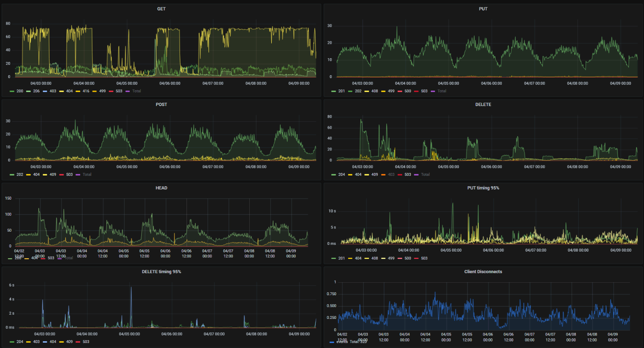The image size is (644, 348).
Task: Toggle the 416 series in GET legend
Action: click(86, 91)
